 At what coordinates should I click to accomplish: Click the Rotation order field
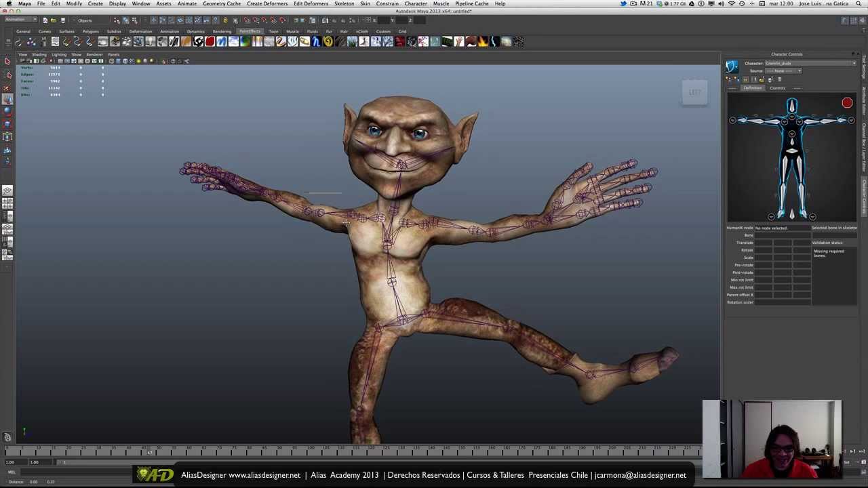(783, 302)
